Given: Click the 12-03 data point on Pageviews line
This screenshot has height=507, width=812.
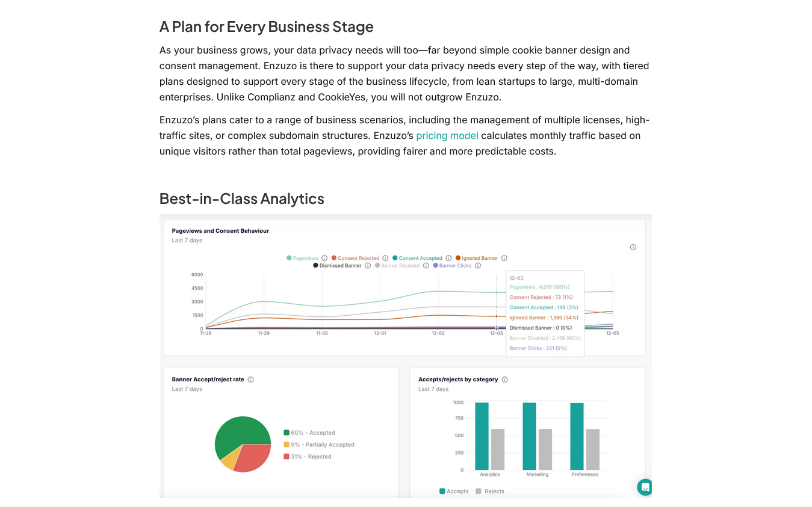Looking at the screenshot, I should coord(496,292).
